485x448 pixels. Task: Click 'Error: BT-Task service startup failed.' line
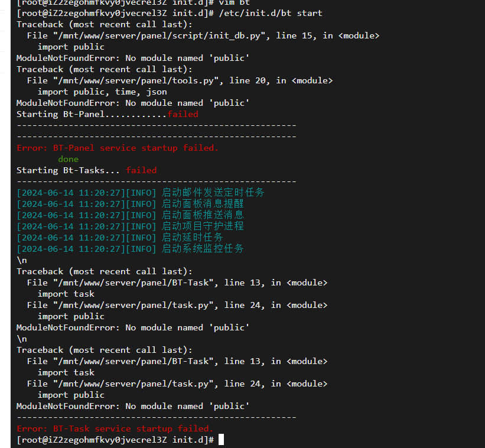point(115,428)
